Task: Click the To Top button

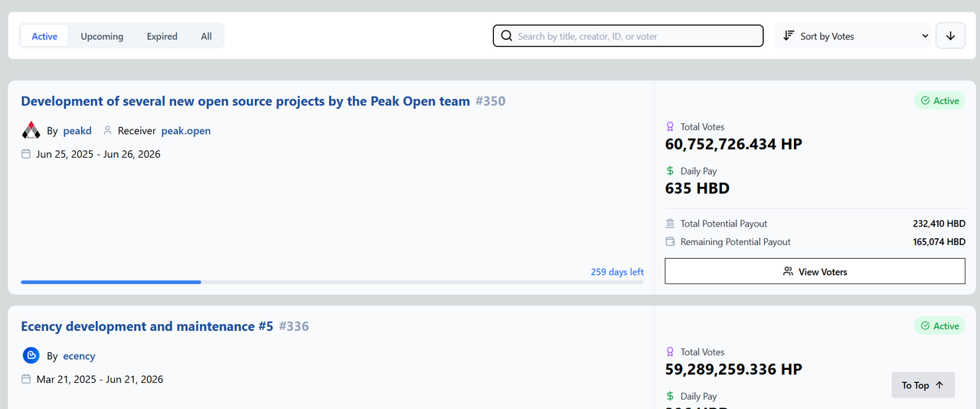Action: coord(923,385)
